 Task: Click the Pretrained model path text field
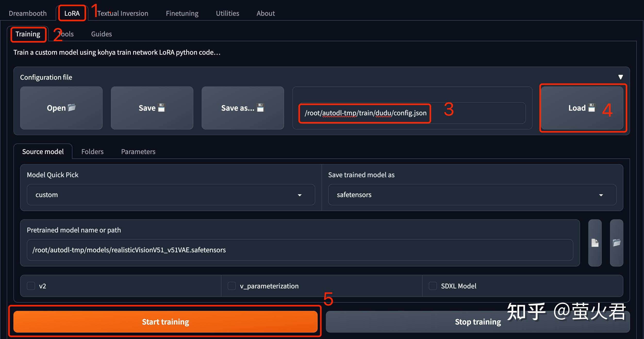300,250
